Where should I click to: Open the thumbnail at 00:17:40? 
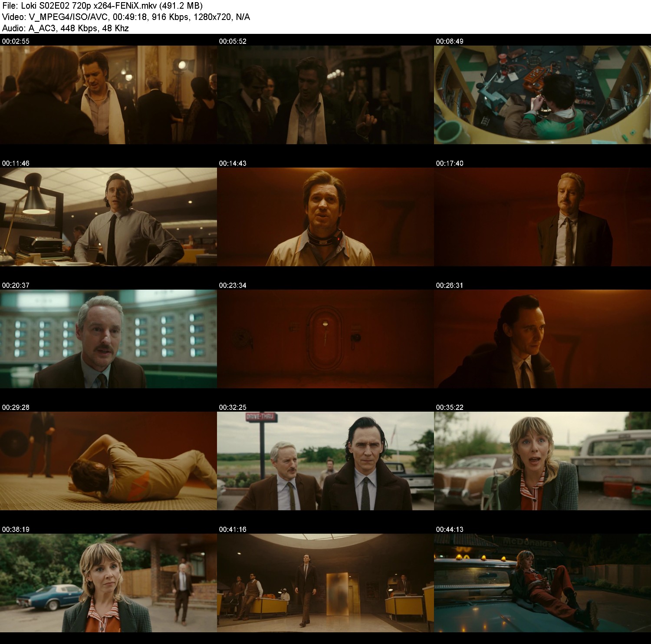[542, 217]
